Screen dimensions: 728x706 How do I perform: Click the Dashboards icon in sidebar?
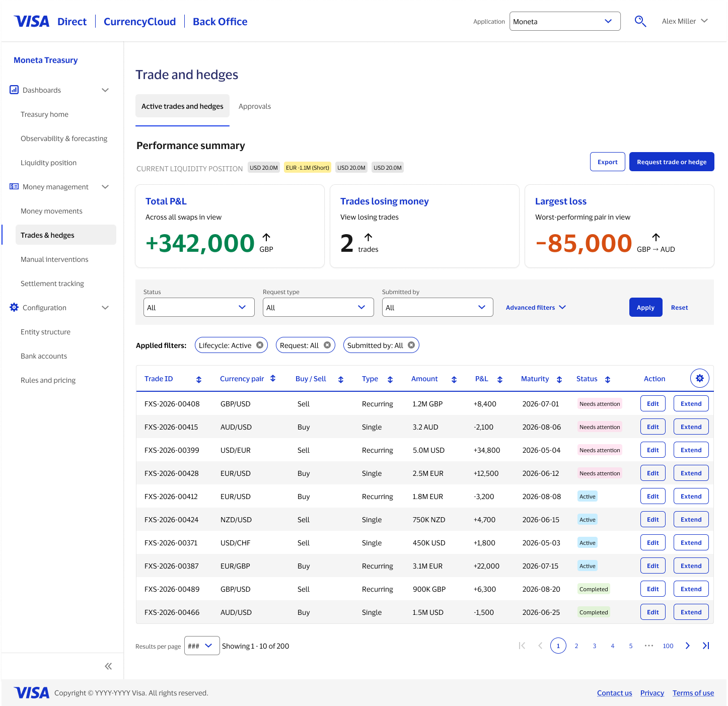[14, 90]
